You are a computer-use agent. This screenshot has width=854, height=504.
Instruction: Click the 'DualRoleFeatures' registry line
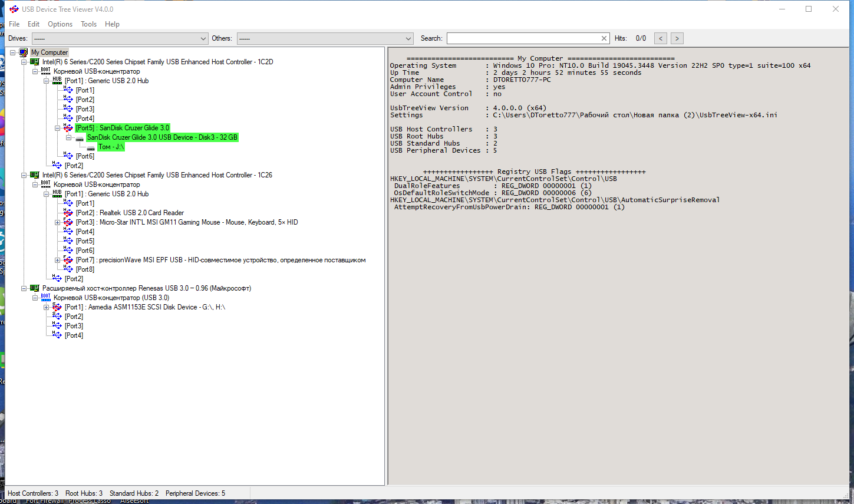(x=493, y=186)
